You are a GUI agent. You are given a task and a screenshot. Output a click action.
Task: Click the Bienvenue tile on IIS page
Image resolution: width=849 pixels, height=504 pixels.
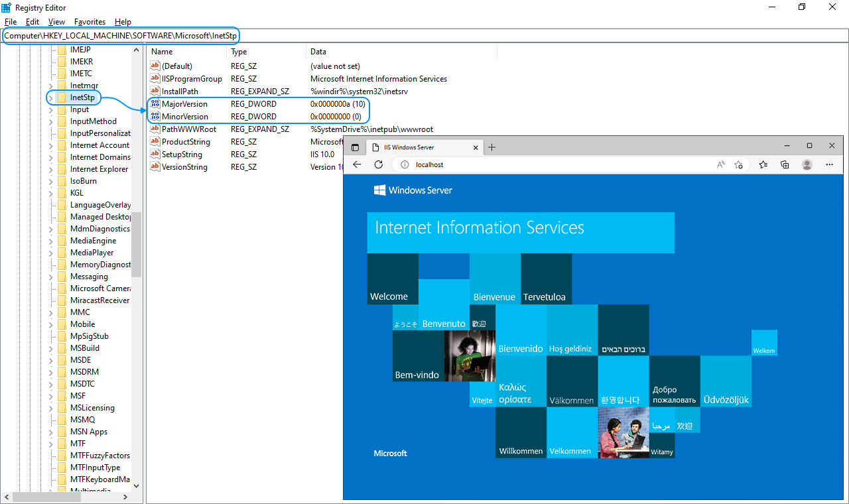pyautogui.click(x=495, y=279)
